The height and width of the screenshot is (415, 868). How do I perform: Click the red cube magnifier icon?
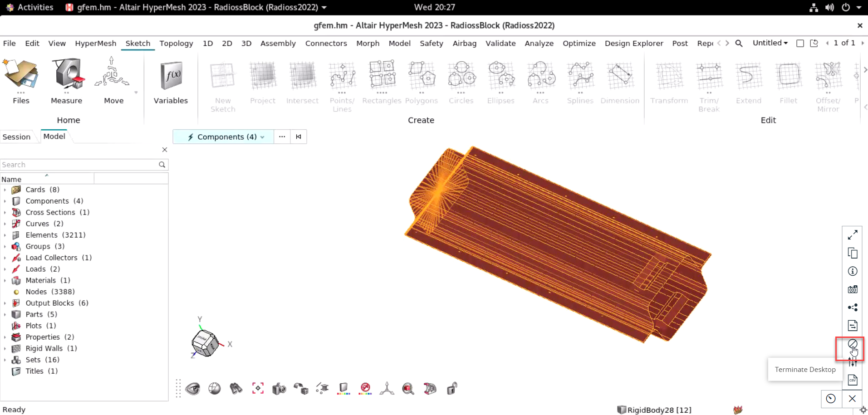tap(408, 389)
